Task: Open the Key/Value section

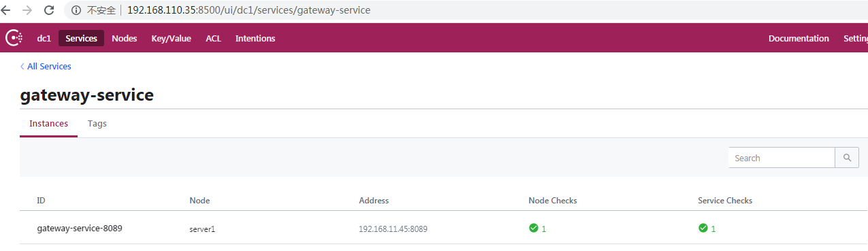Action: [x=172, y=38]
